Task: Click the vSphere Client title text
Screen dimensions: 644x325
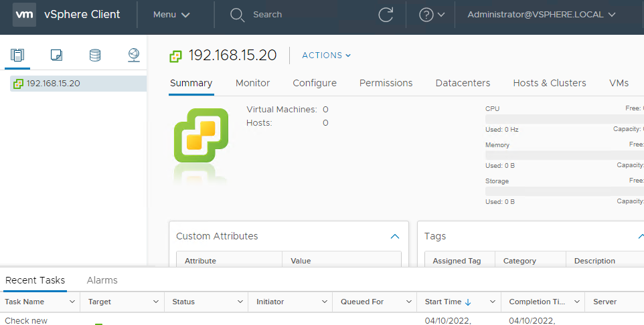Action: (x=82, y=14)
